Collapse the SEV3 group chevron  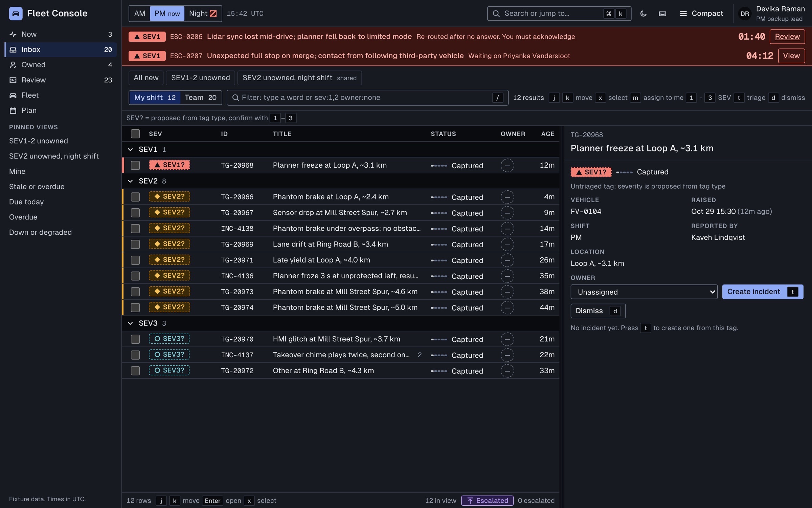coord(130,323)
